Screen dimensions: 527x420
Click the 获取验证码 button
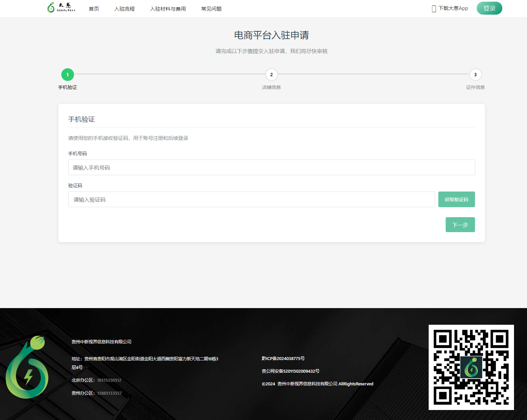tap(456, 199)
